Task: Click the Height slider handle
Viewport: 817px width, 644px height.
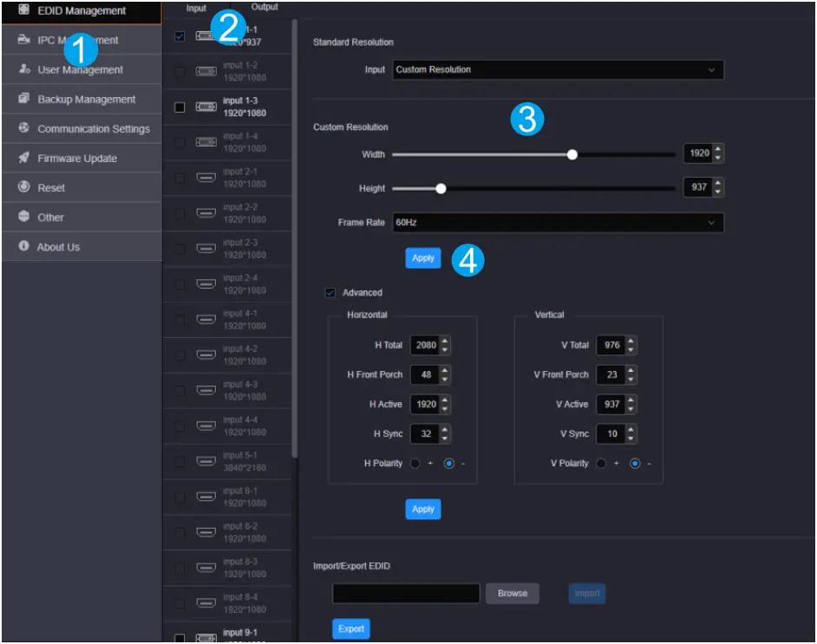Action: point(441,188)
